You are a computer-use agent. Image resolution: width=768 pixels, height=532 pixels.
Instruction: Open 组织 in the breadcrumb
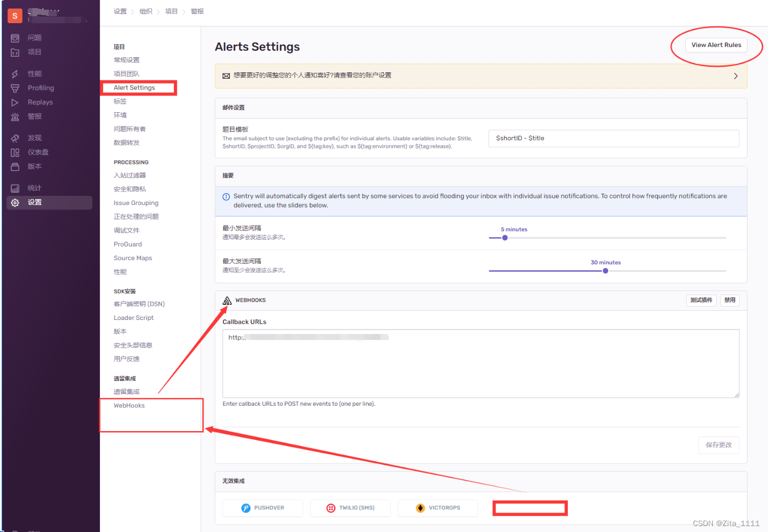(x=146, y=11)
